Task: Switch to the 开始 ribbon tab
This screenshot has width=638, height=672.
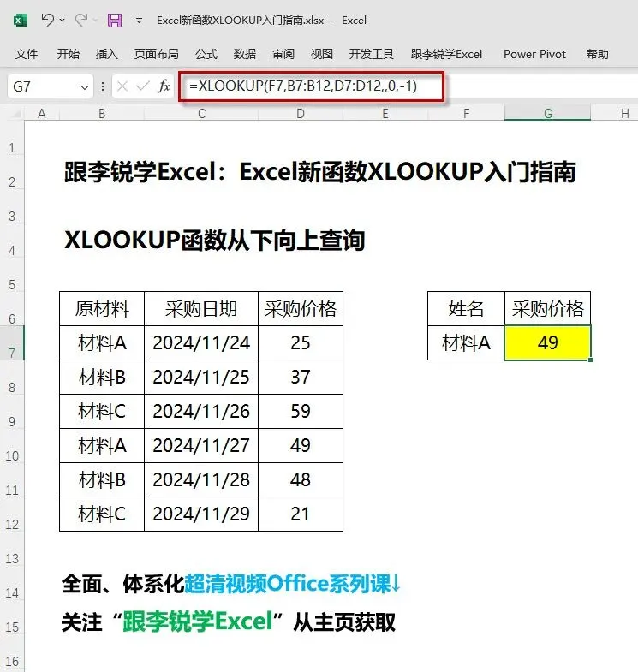Action: point(69,54)
